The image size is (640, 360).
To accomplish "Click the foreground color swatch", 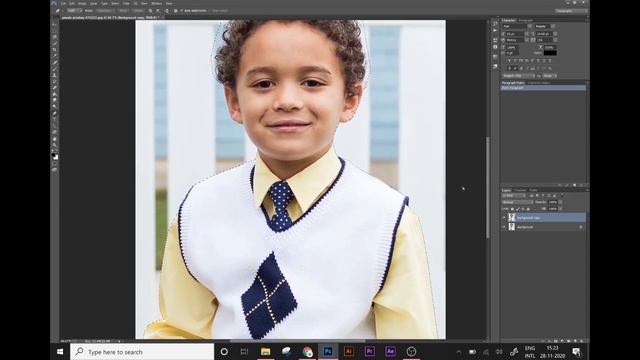I will coord(53,155).
